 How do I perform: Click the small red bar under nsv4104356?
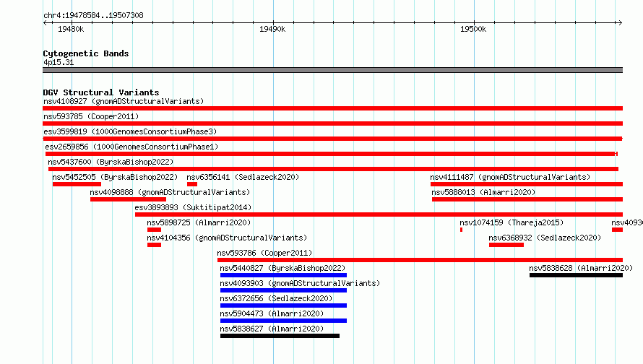point(154,245)
